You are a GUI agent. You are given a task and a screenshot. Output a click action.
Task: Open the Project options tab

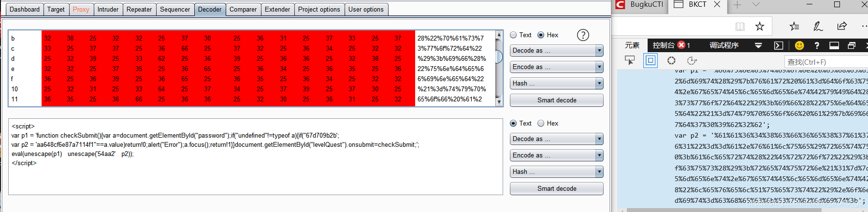319,9
